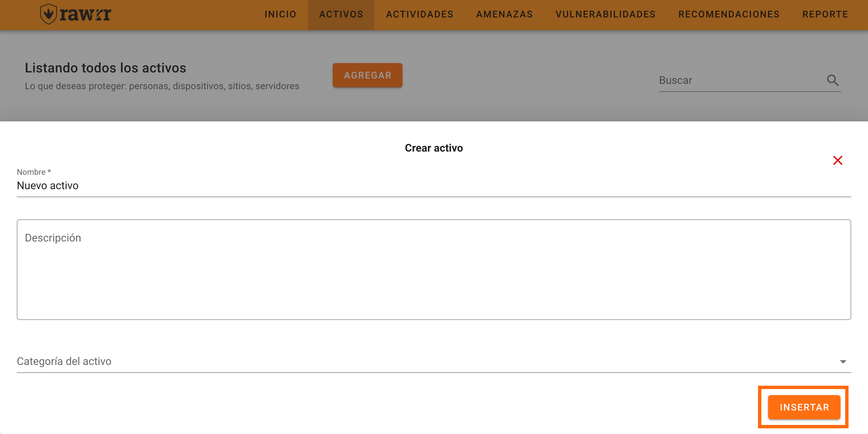Click the rawrr wordmark text
Image resolution: width=868 pixels, height=434 pixels.
tap(85, 14)
